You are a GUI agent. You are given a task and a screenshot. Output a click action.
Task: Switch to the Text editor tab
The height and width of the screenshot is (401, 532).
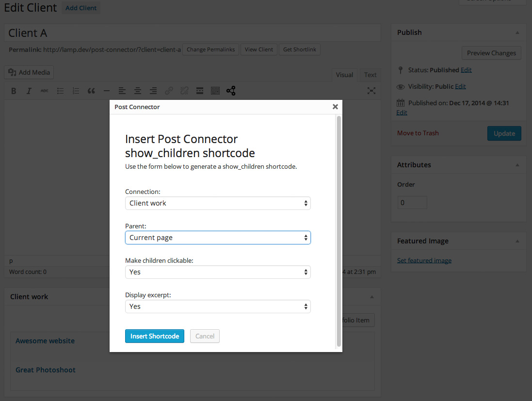pos(370,75)
